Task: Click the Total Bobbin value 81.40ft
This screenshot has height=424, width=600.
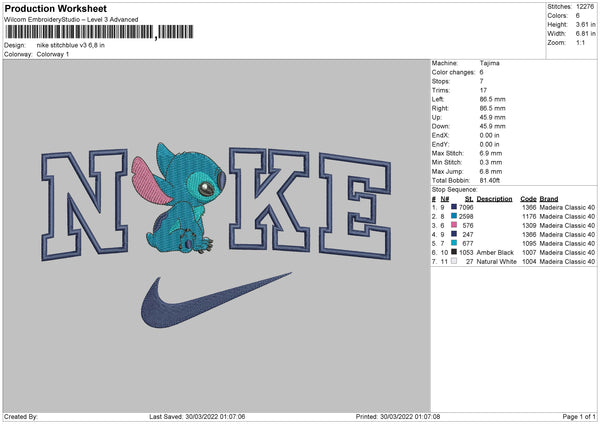Action: coord(490,180)
